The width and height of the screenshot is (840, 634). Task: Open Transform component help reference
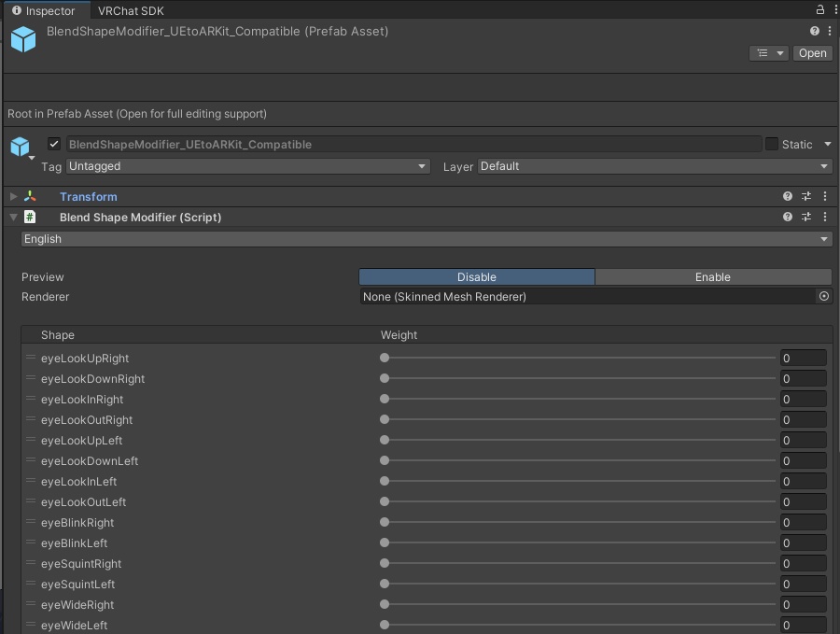pyautogui.click(x=788, y=196)
